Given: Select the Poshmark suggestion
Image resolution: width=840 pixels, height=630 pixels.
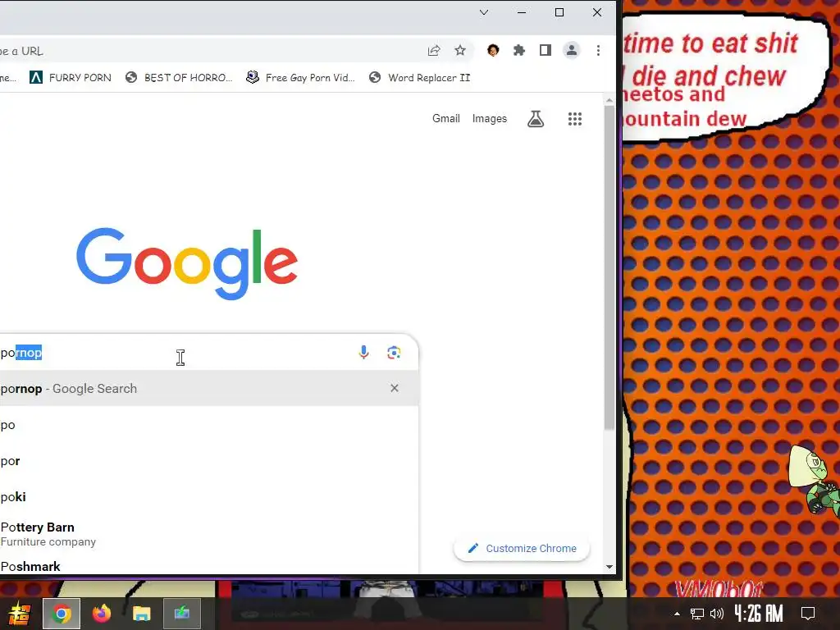Looking at the screenshot, I should (209, 566).
